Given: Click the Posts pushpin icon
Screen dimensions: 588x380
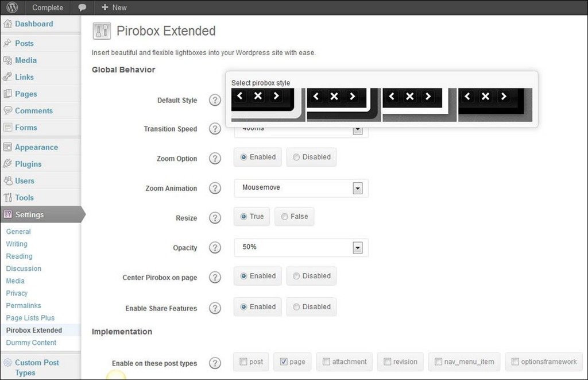Looking at the screenshot, I should pyautogui.click(x=7, y=43).
